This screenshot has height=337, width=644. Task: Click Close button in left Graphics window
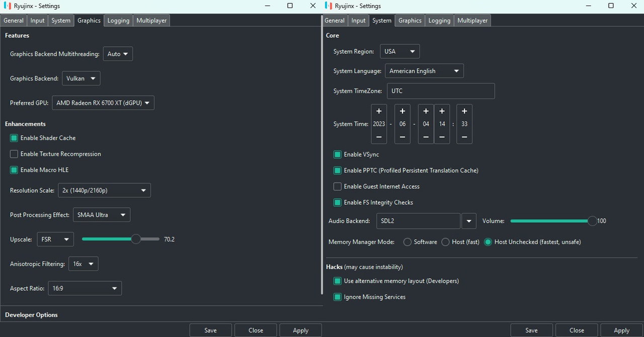point(256,330)
